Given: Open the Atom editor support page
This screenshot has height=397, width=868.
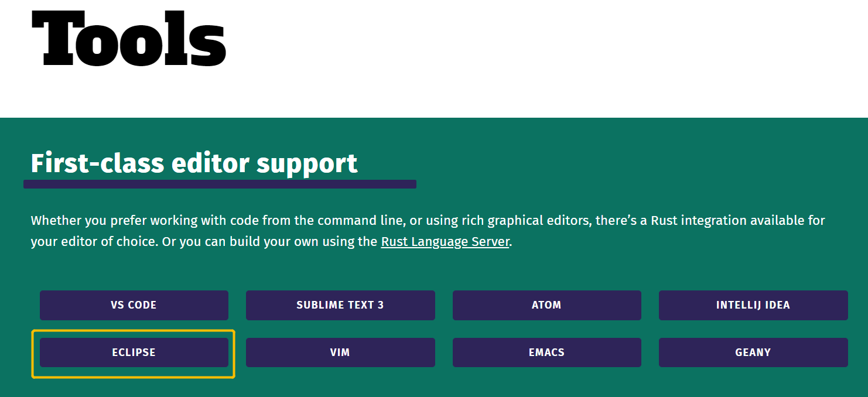Looking at the screenshot, I should point(546,305).
